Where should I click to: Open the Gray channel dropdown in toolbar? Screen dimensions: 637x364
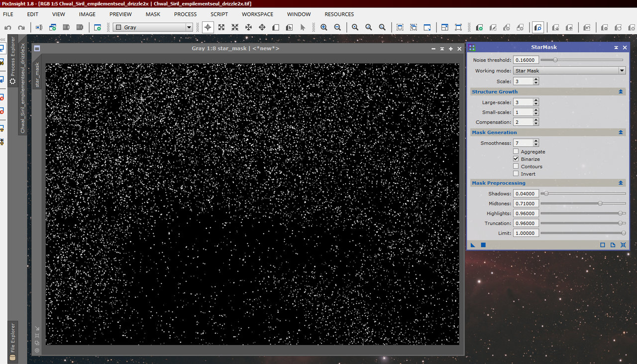(x=153, y=27)
